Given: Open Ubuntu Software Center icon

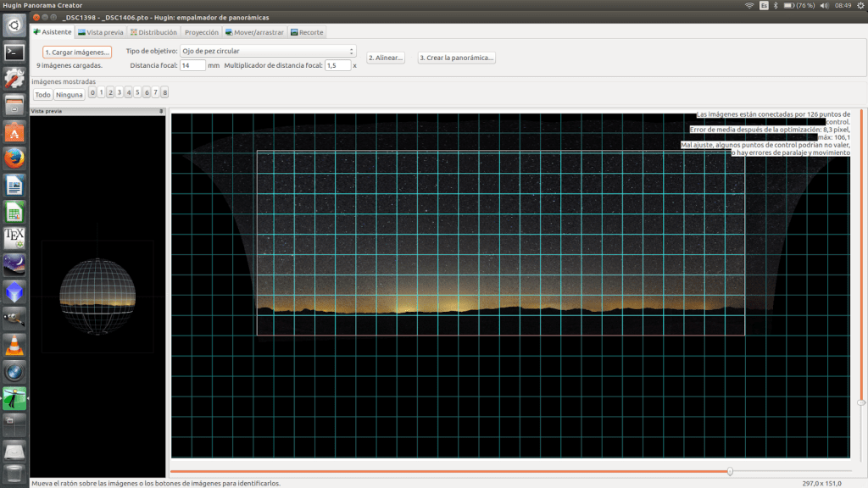Looking at the screenshot, I should (14, 132).
